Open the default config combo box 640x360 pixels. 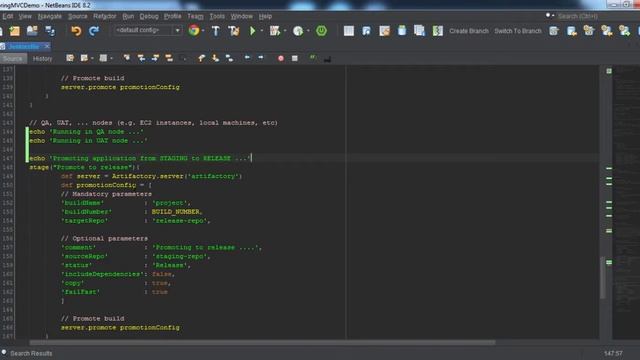click(148, 30)
